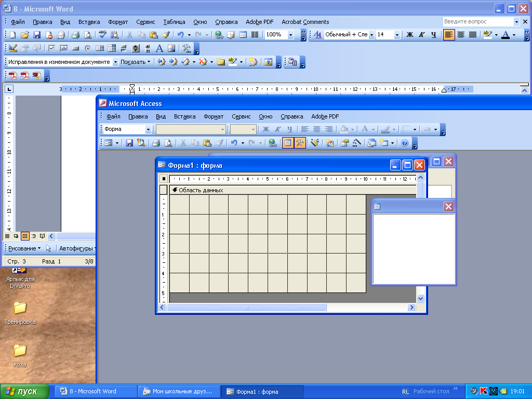The height and width of the screenshot is (399, 532).
Task: Toggle justify alignment in Word toolbar
Action: (x=472, y=35)
